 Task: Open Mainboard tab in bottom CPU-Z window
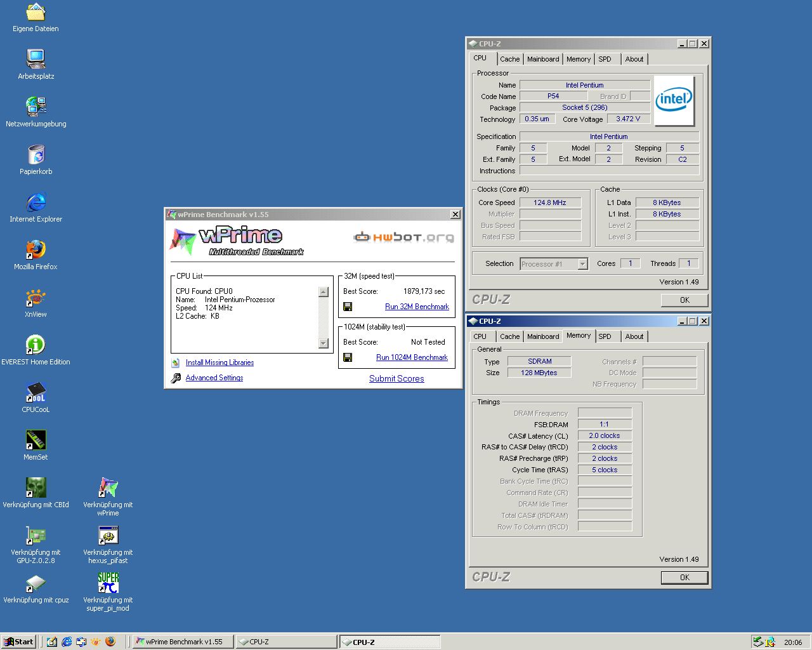[543, 336]
